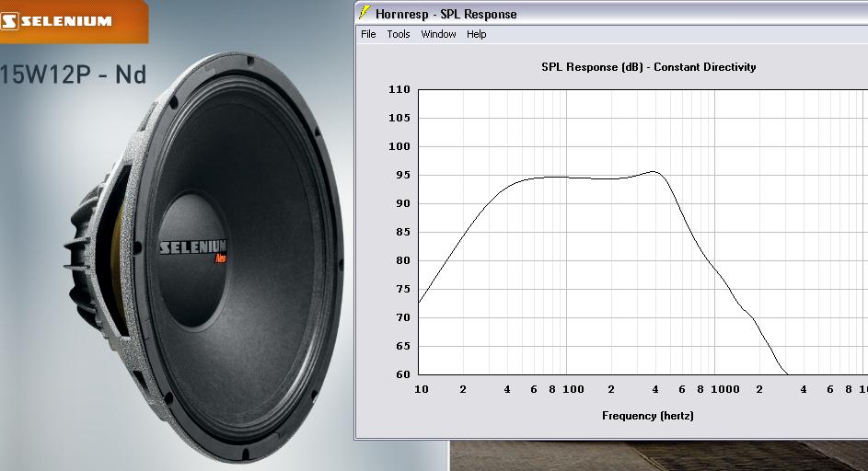Click the Frequency (hertz) axis label

pyautogui.click(x=648, y=416)
